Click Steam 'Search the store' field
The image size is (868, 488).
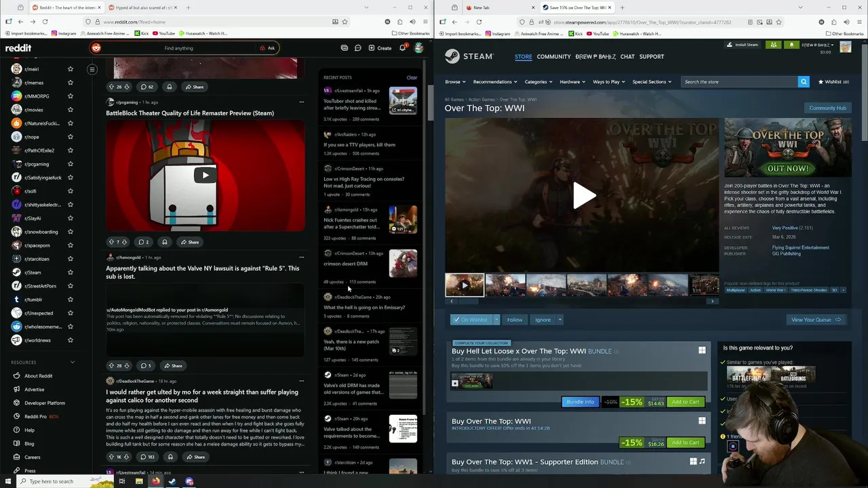[x=739, y=82]
